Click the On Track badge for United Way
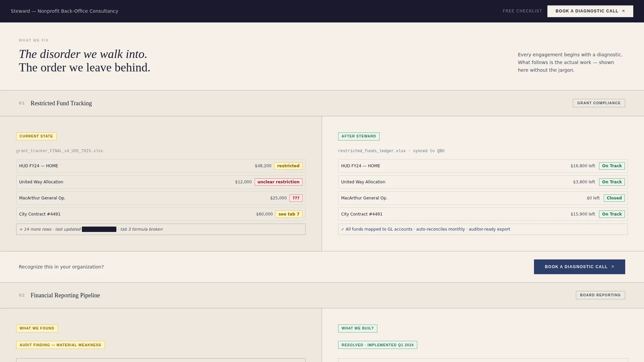644x362 pixels. tap(612, 182)
